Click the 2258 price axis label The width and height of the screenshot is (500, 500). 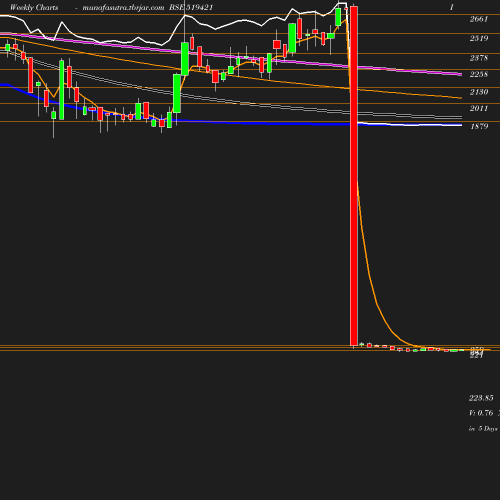pyautogui.click(x=479, y=74)
